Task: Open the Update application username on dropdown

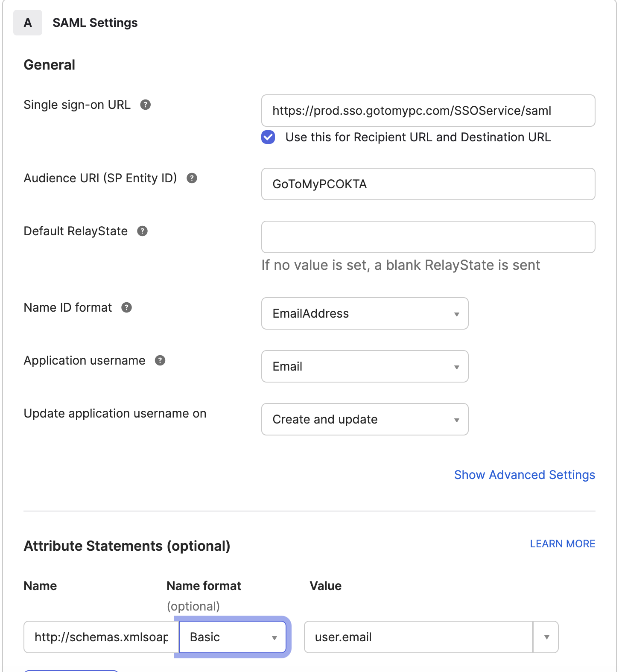Action: click(364, 419)
